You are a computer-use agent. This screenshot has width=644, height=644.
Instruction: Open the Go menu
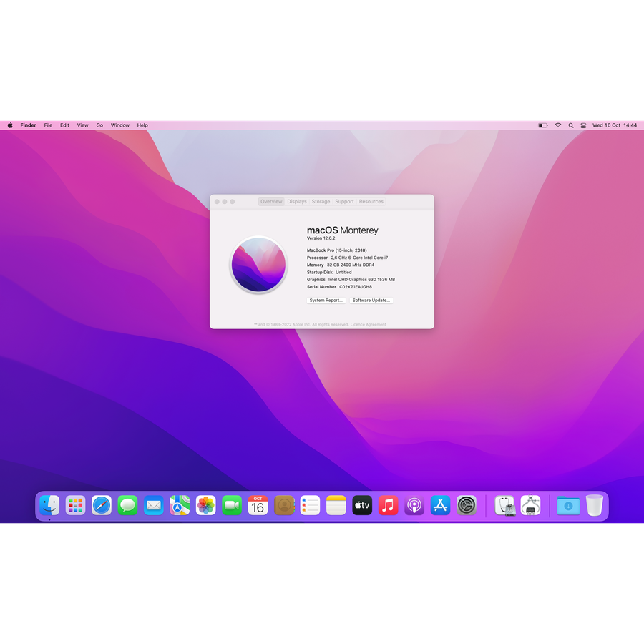(99, 125)
